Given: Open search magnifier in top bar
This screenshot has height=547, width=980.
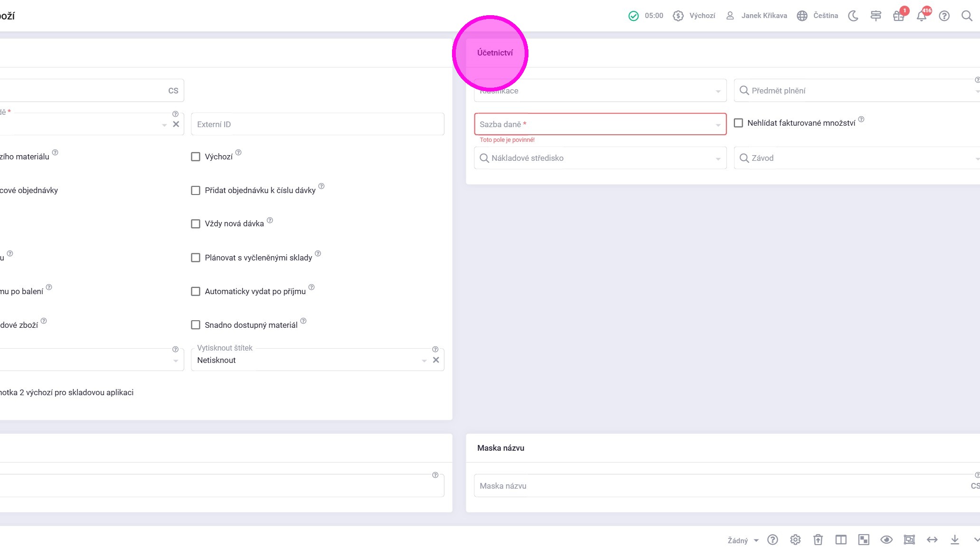Looking at the screenshot, I should [x=967, y=16].
